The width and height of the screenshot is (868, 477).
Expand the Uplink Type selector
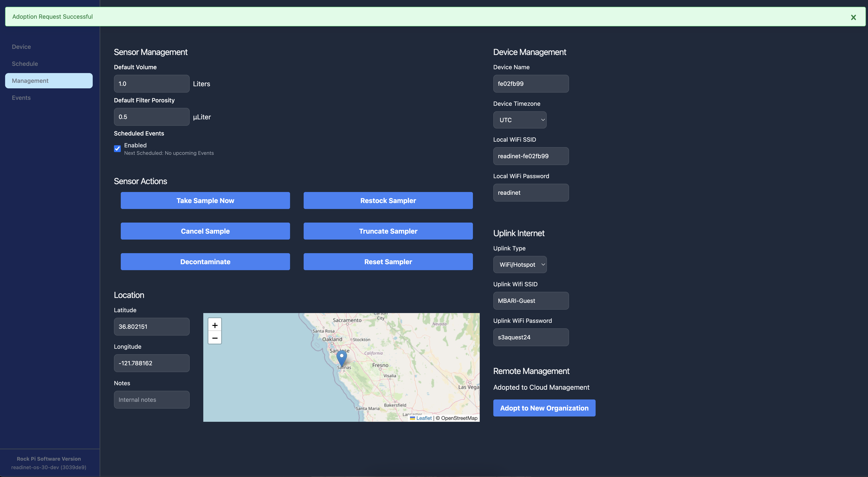[519, 265]
